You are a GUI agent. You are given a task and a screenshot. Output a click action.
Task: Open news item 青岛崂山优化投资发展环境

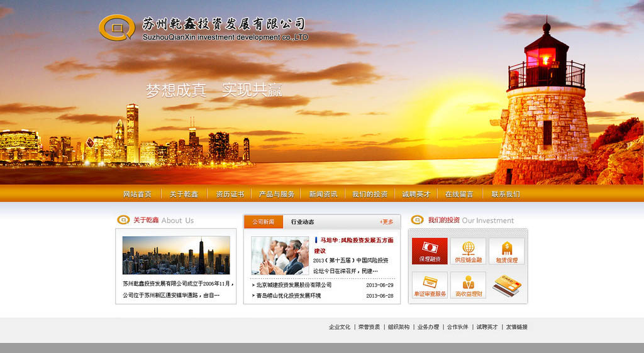pos(288,296)
